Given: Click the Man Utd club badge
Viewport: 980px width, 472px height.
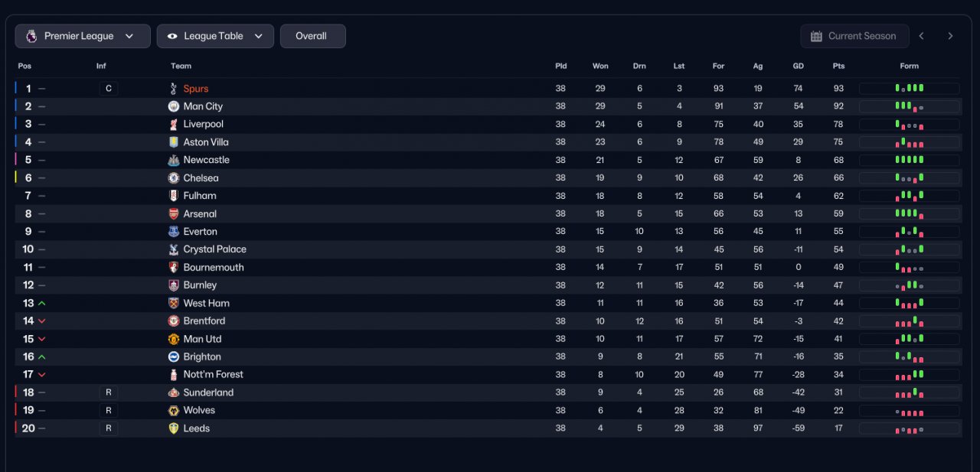Looking at the screenshot, I should click(x=174, y=339).
